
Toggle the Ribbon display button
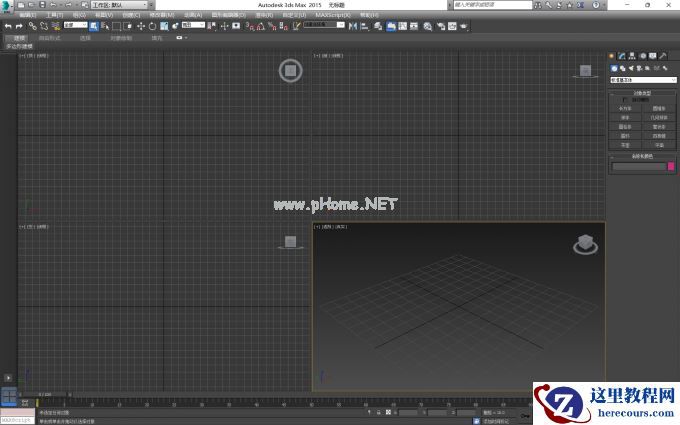pos(391,26)
